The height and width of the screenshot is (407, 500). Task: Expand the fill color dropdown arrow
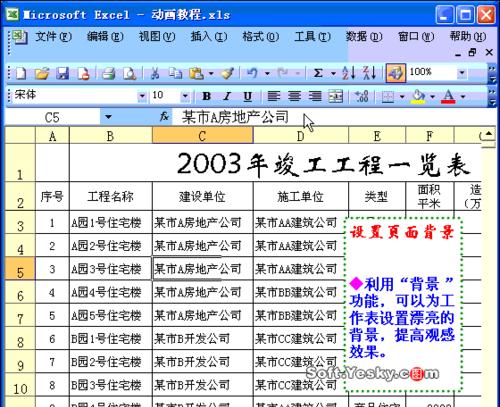pyautogui.click(x=432, y=96)
